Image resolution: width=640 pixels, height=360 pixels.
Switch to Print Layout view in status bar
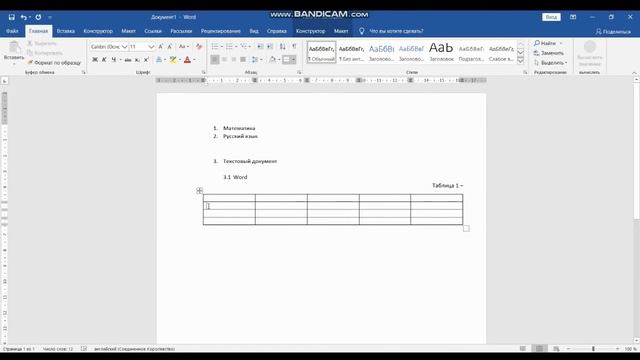(x=539, y=349)
